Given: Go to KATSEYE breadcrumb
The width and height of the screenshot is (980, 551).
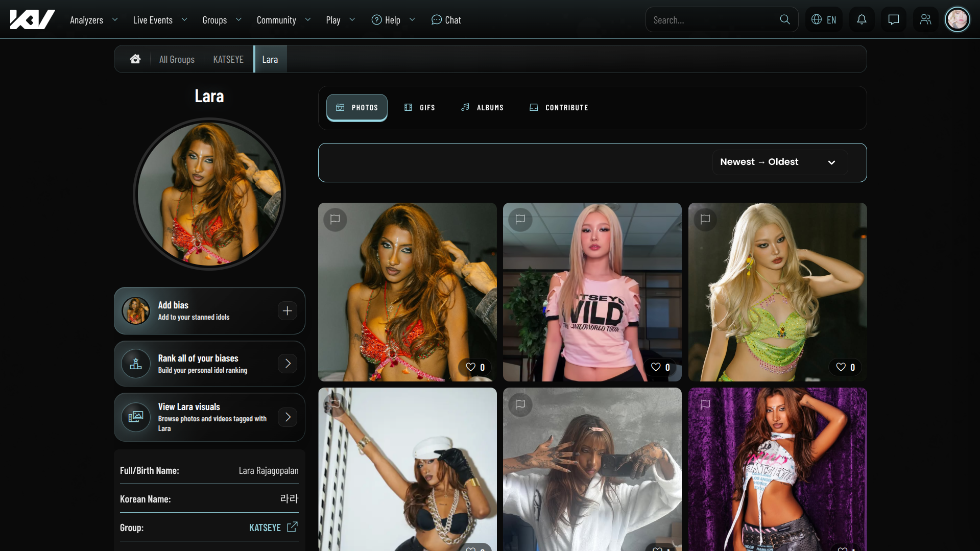Looking at the screenshot, I should 228,59.
